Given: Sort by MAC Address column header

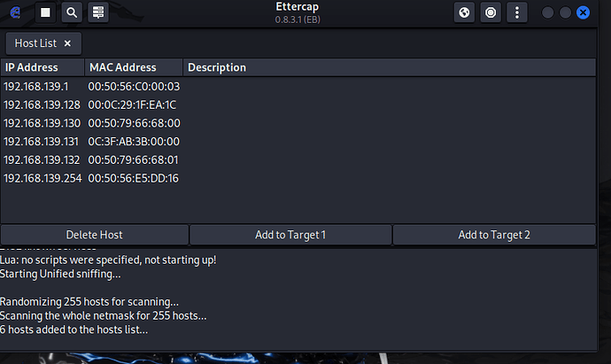Looking at the screenshot, I should pyautogui.click(x=134, y=67).
